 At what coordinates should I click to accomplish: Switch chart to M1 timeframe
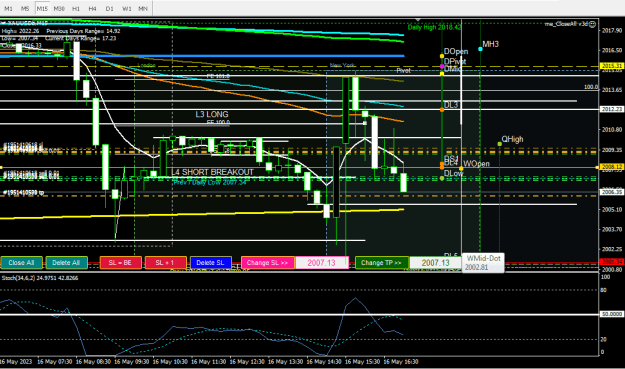[8, 8]
